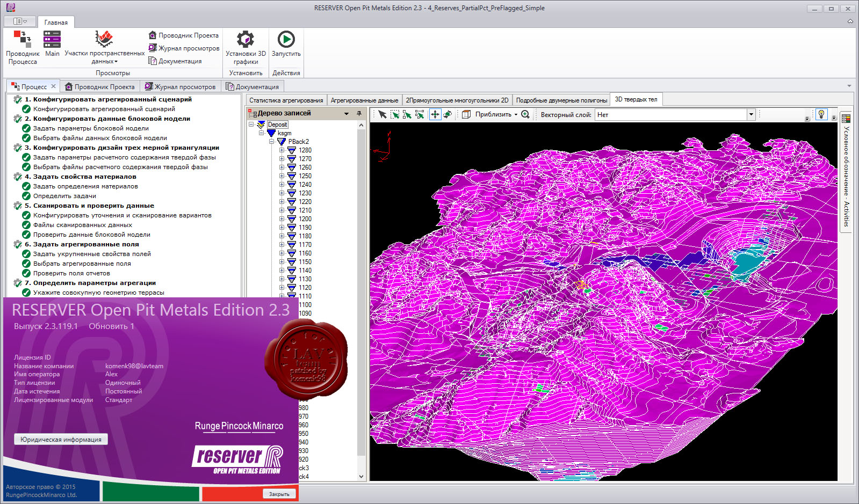Screen dimensions: 859x504
Task: Click the zoom magnifier icon
Action: 525,114
